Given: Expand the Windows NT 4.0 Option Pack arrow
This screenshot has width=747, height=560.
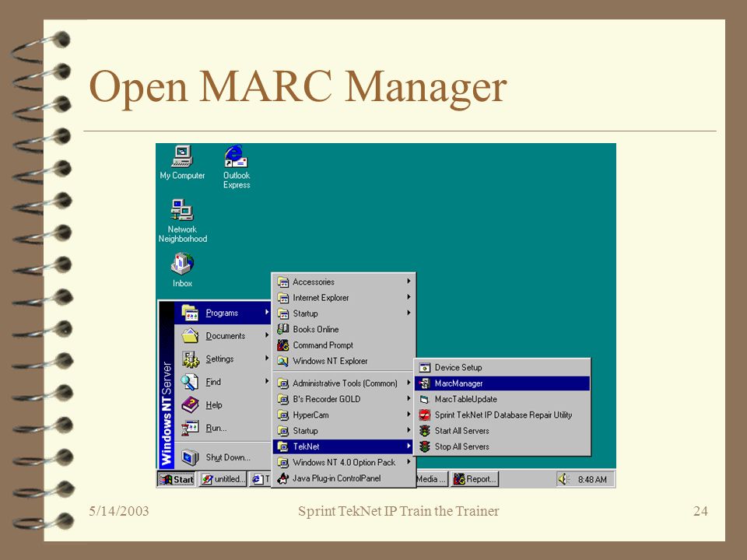Looking at the screenshot, I should [x=409, y=462].
